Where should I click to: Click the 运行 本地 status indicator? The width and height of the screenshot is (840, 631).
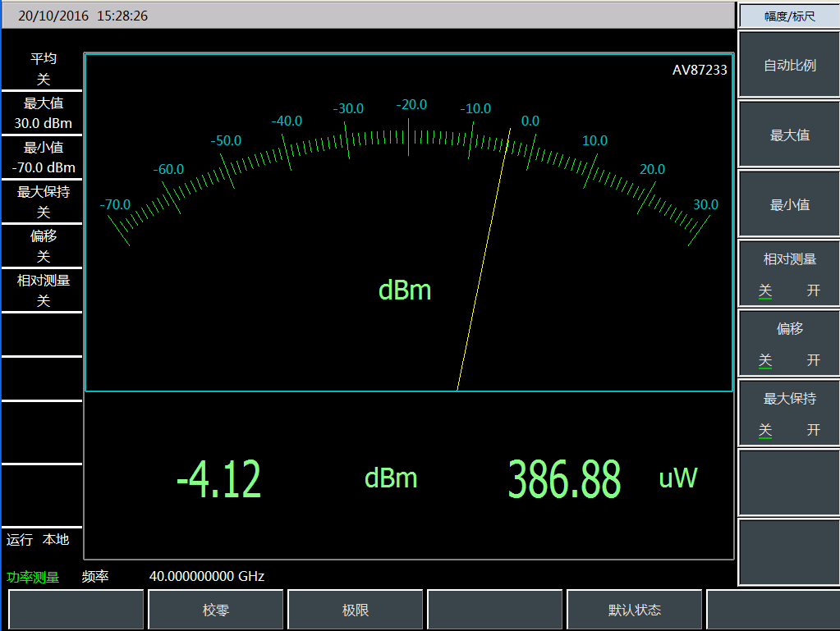39,540
